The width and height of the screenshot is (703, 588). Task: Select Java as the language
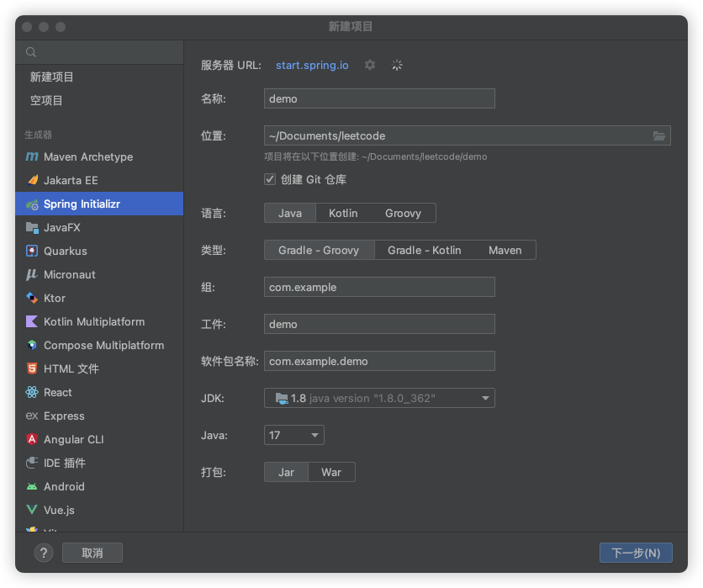tap(290, 213)
